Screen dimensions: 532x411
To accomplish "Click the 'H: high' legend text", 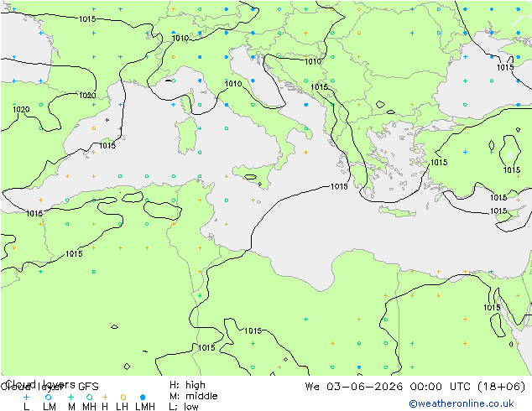I will pos(187,385).
